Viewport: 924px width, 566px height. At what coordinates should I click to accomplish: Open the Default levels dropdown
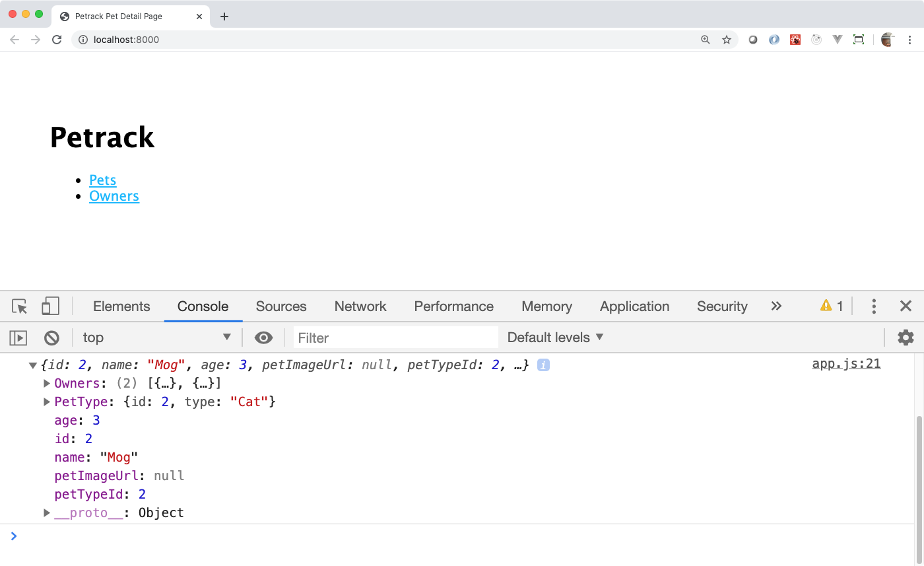point(555,337)
